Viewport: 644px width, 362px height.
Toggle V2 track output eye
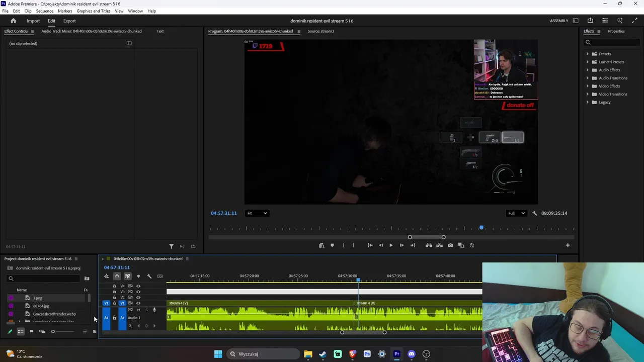138,297
